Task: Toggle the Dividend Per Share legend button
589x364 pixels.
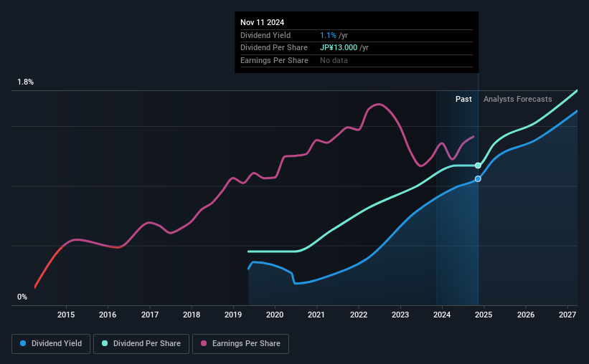Action: 141,344
